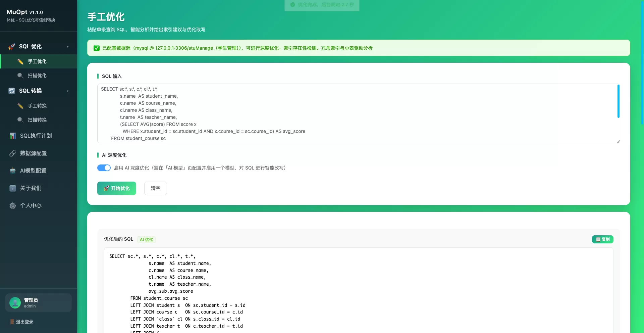Click the MuOpt v1.1.0 logo title
The image size is (644, 333).
click(x=25, y=12)
